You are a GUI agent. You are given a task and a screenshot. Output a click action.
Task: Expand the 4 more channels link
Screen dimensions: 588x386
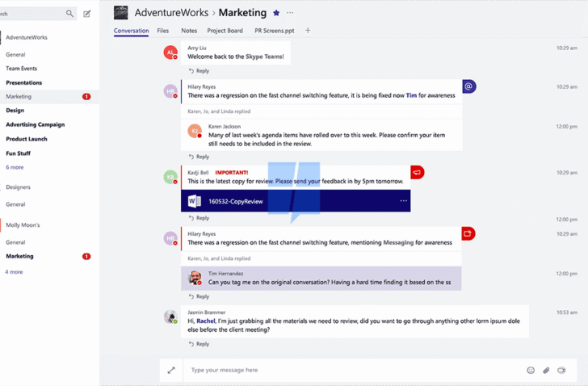(x=14, y=272)
